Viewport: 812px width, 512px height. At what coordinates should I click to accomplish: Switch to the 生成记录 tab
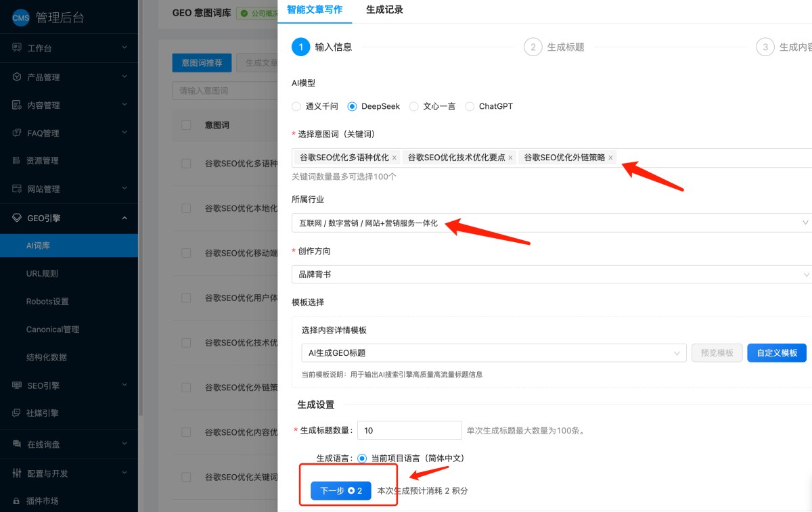click(384, 9)
